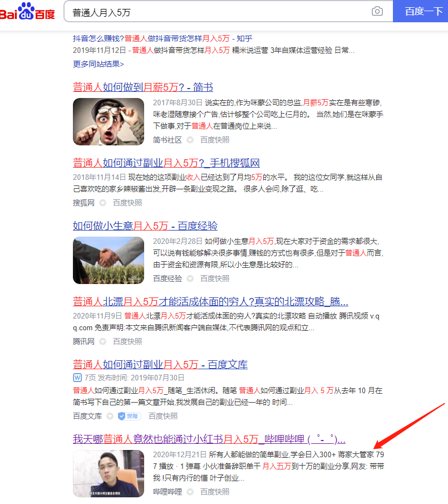
Task: Click 简书社区 source label
Action: (x=168, y=140)
